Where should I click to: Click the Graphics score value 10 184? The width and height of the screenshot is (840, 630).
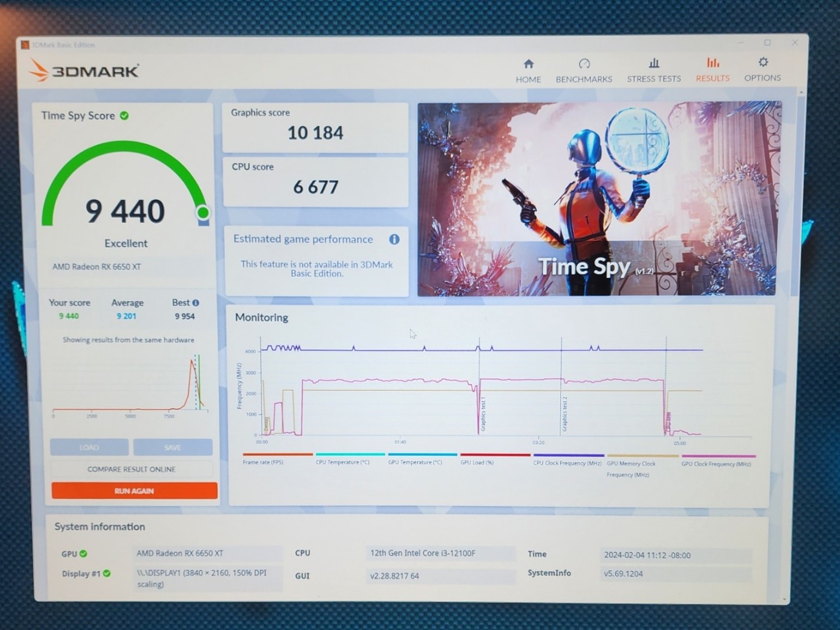(x=315, y=133)
